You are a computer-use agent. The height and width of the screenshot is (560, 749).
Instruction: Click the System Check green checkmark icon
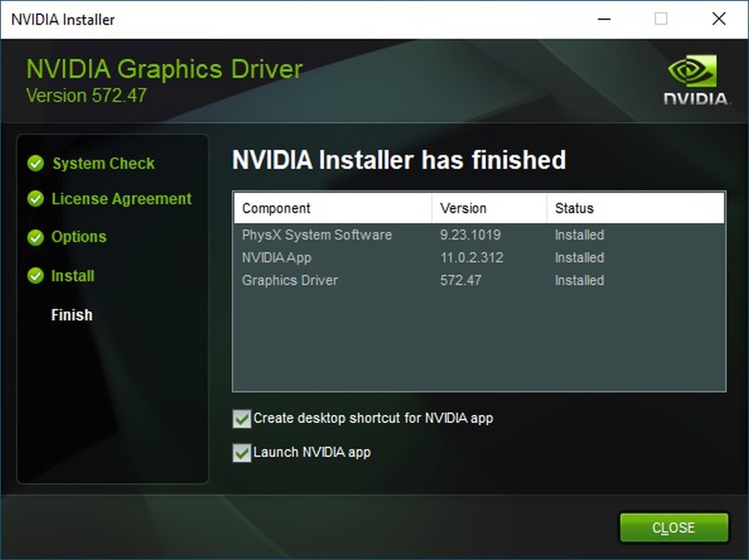(36, 163)
